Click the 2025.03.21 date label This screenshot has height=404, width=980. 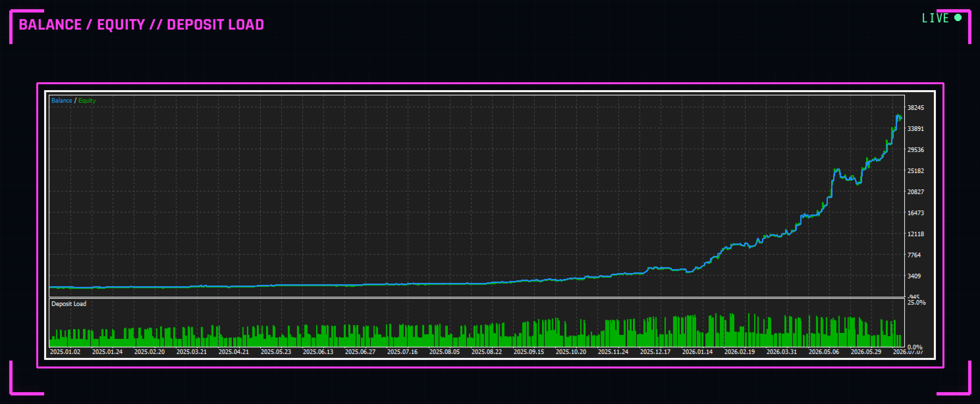tap(192, 352)
